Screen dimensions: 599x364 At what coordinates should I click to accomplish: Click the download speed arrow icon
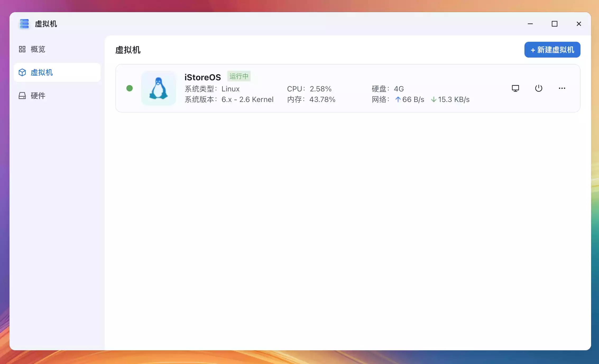click(434, 99)
